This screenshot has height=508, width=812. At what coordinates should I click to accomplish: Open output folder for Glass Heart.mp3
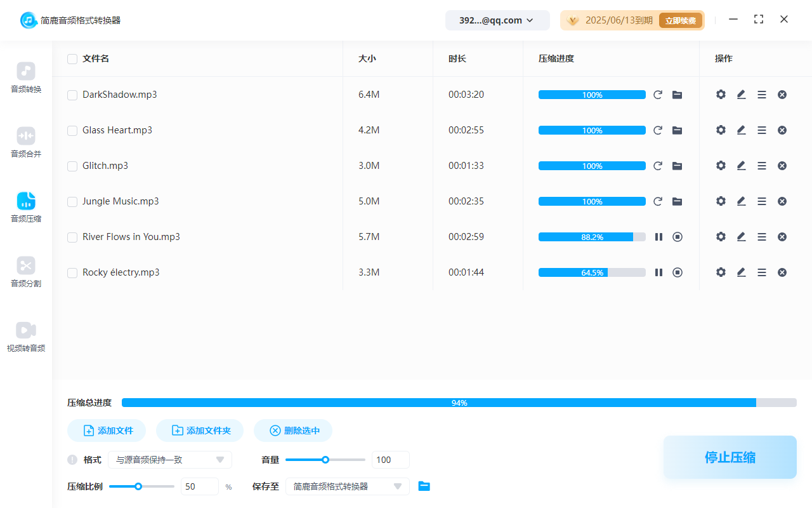pos(678,130)
